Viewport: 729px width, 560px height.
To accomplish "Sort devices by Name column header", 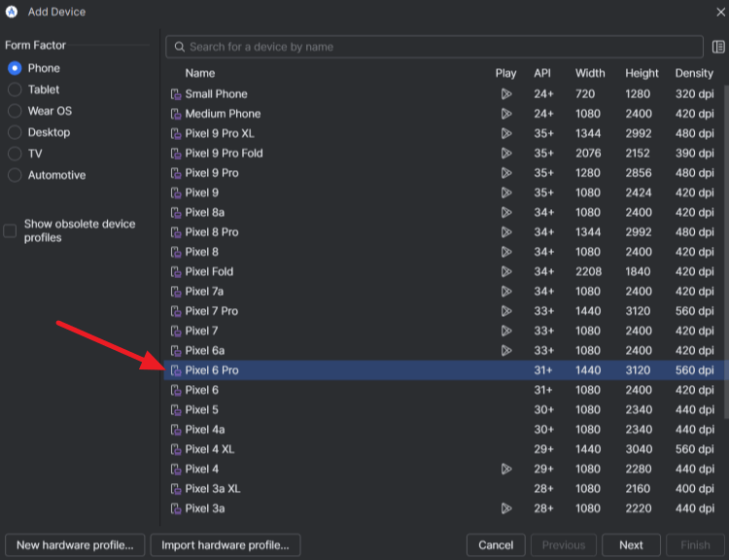I will point(200,73).
